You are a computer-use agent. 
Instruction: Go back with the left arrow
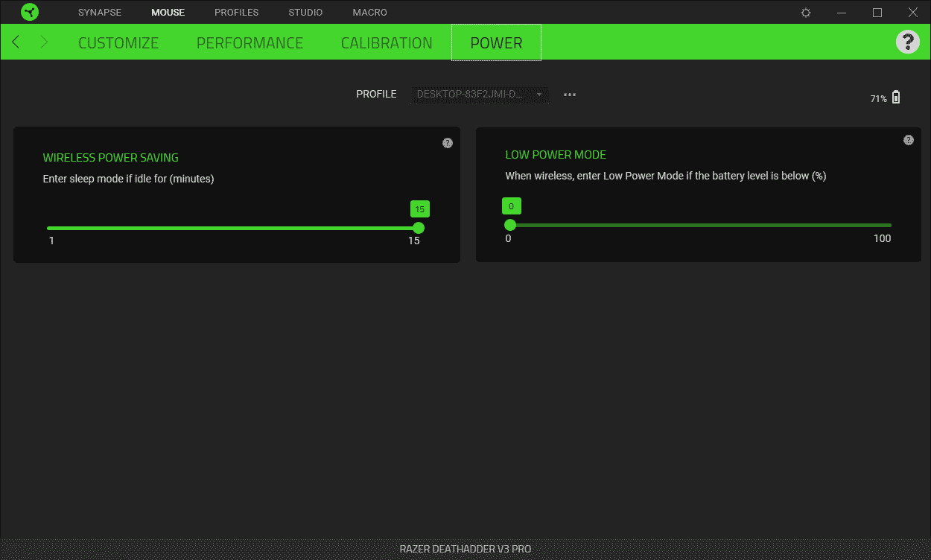tap(16, 42)
